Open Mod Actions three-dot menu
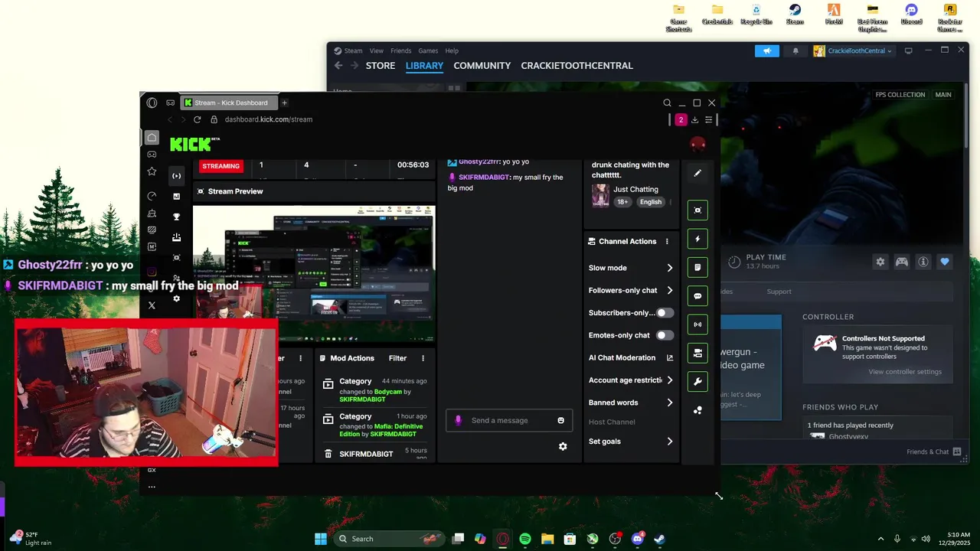 pos(423,358)
